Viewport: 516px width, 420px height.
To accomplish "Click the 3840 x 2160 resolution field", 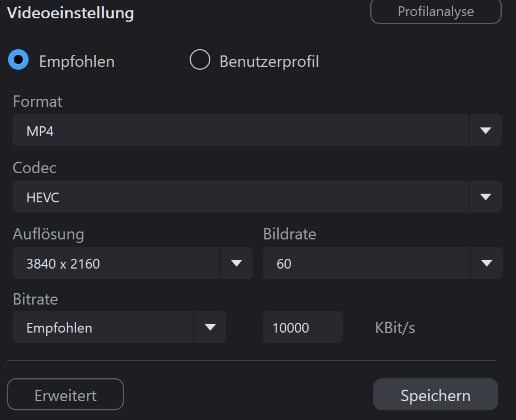I will coord(115,263).
